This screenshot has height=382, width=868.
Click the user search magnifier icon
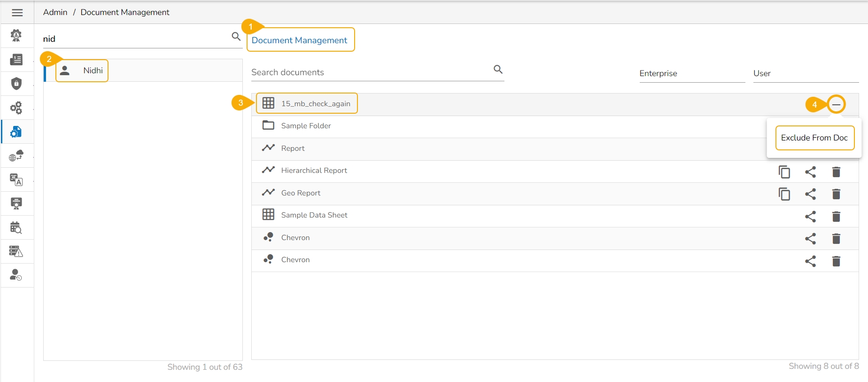[236, 37]
